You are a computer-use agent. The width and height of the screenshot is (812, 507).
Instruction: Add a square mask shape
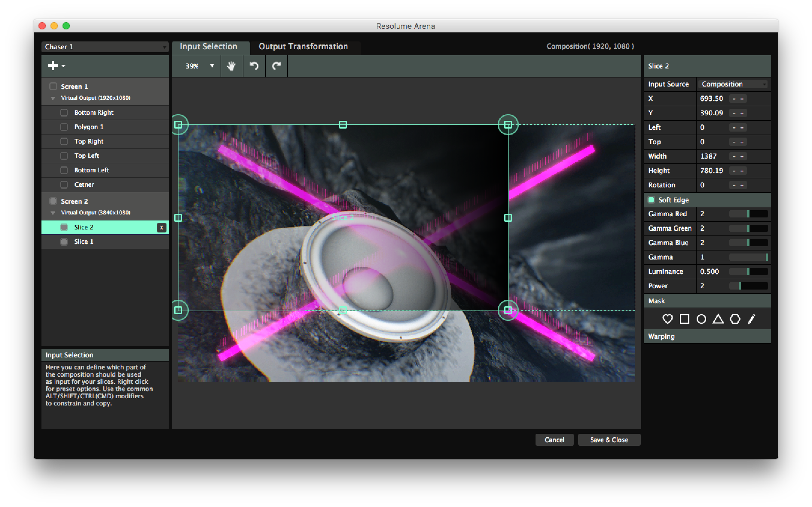[684, 319]
